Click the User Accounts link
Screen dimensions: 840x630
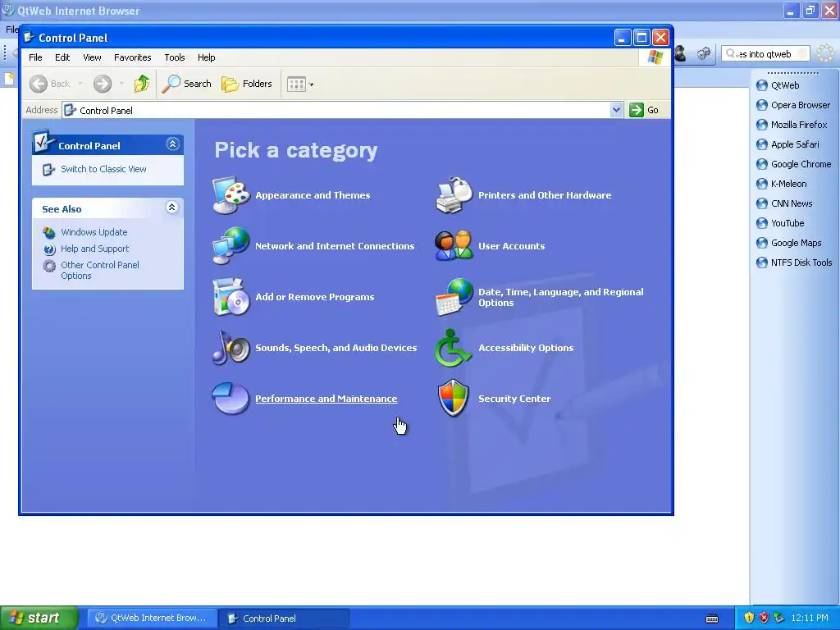(x=512, y=246)
